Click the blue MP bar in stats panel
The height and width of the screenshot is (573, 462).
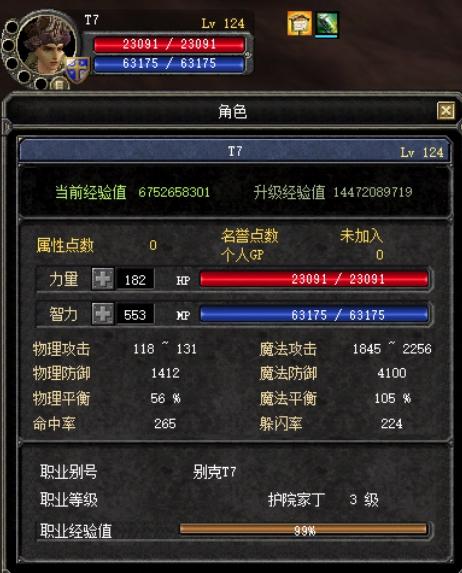click(x=314, y=314)
